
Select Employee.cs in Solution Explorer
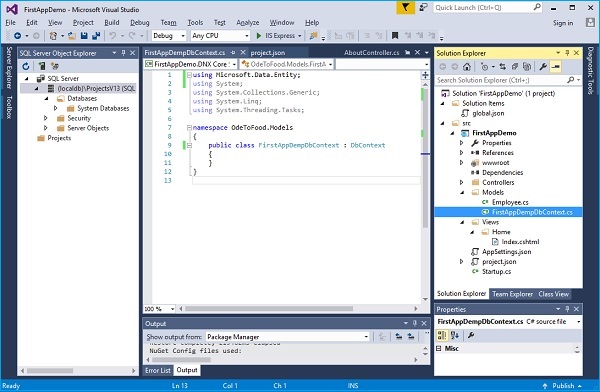point(510,203)
